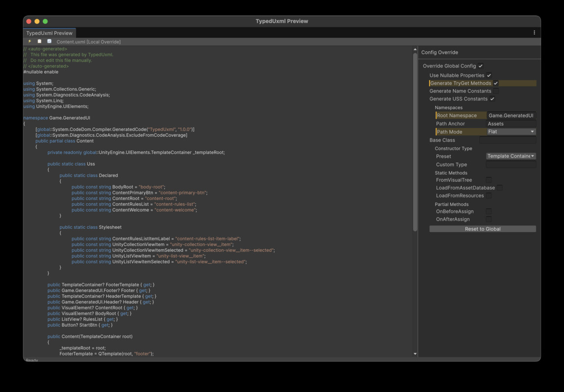Click the Reset to Global button
564x392 pixels.
483,229
